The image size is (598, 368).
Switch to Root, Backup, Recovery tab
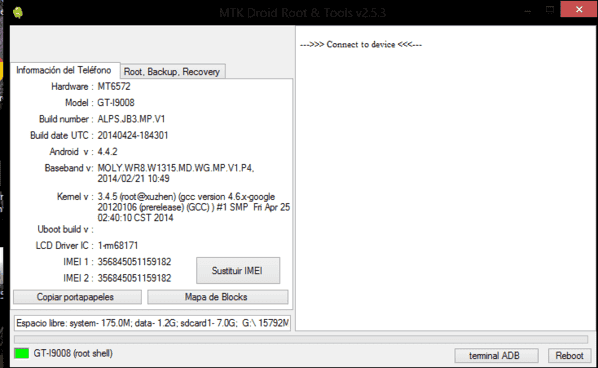[x=172, y=72]
